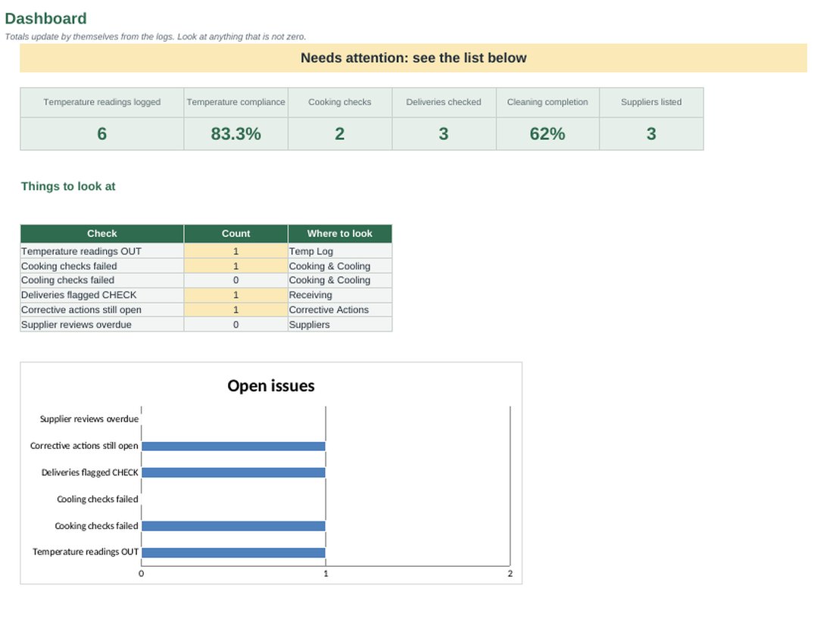Click the value 3 under Deliveries checked

[444, 134]
